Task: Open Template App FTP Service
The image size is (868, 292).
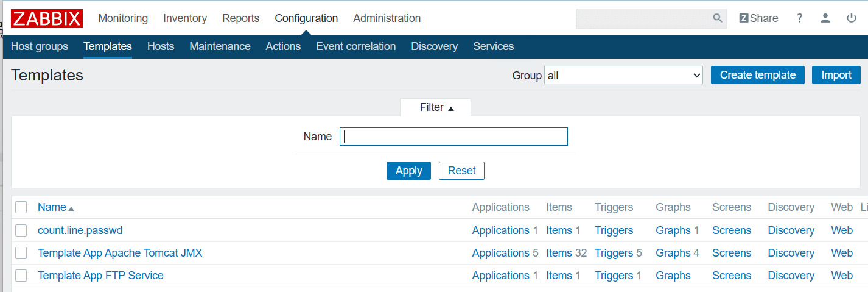Action: [x=100, y=276]
